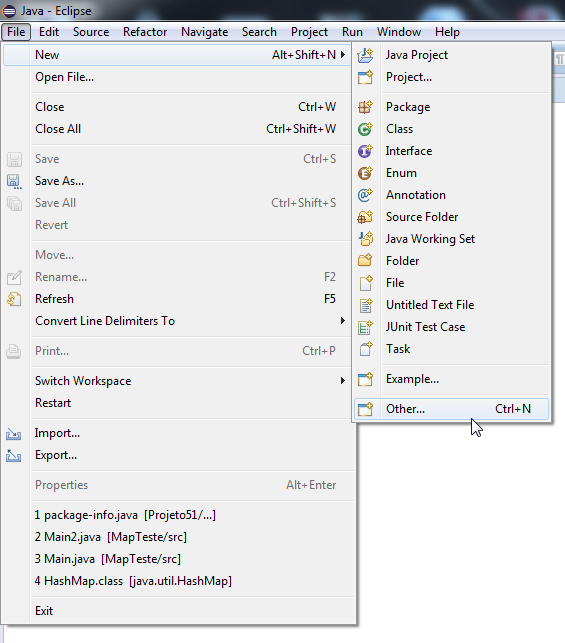Choose Source Folder label in New submenu
Image resolution: width=565 pixels, height=643 pixels.
pyautogui.click(x=422, y=217)
